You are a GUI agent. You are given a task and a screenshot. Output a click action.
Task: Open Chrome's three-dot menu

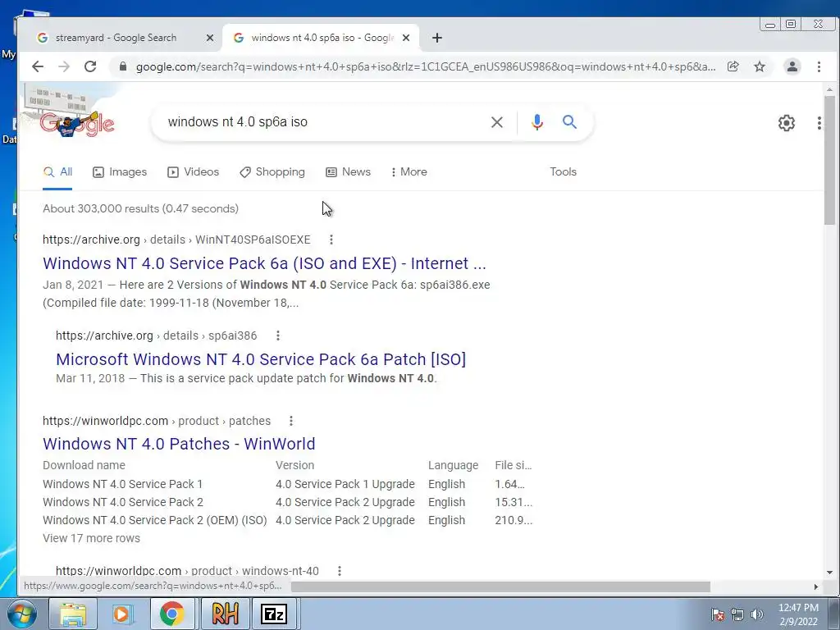click(819, 66)
